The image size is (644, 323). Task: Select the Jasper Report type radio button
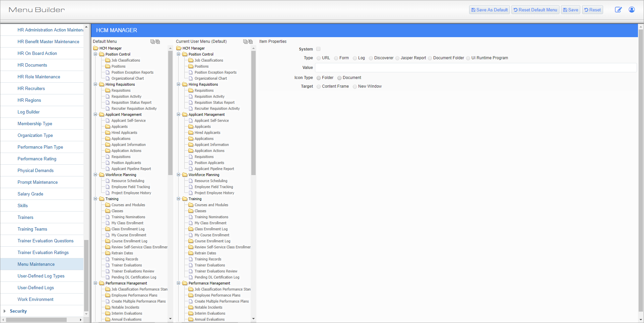pos(397,58)
